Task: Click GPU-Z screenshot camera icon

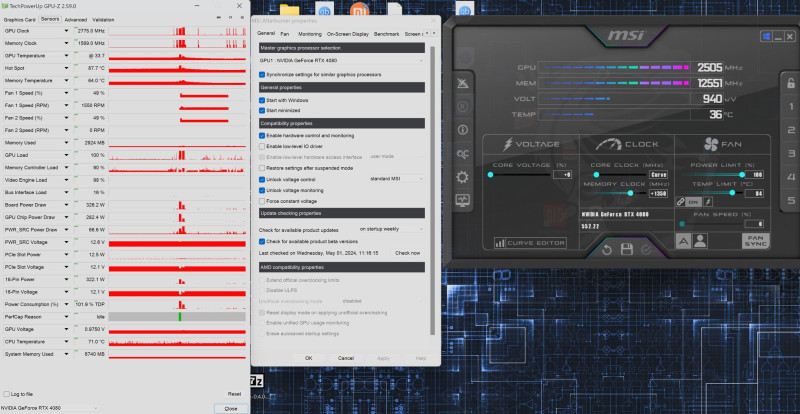Action: (219, 17)
